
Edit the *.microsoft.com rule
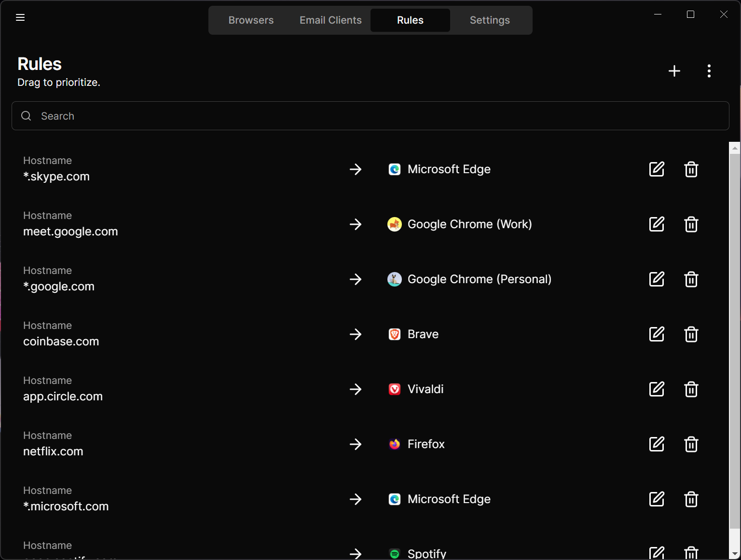pos(657,499)
